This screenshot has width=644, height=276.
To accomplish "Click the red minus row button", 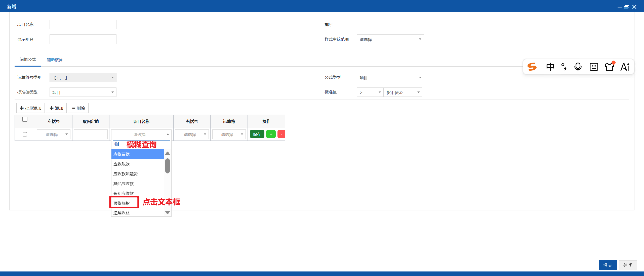I will pos(281,134).
